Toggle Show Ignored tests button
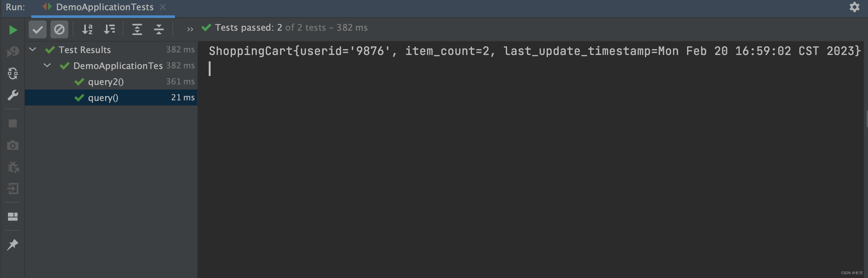The height and width of the screenshot is (278, 868). pyautogui.click(x=59, y=29)
